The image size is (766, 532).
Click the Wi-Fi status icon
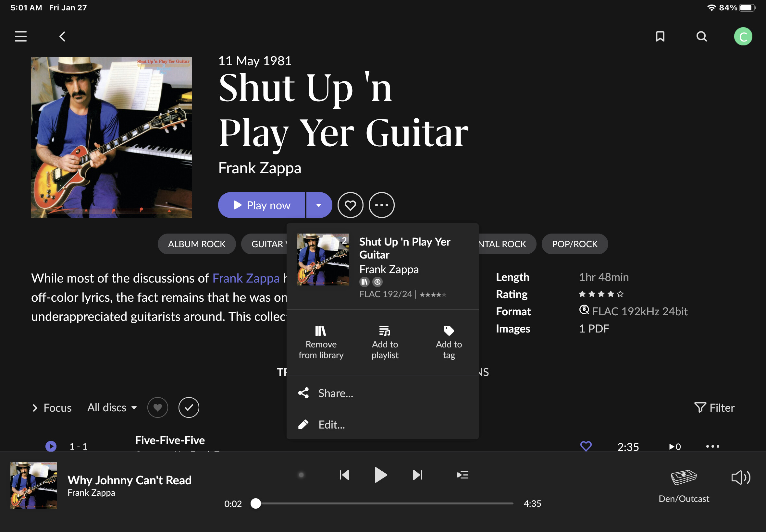(711, 8)
